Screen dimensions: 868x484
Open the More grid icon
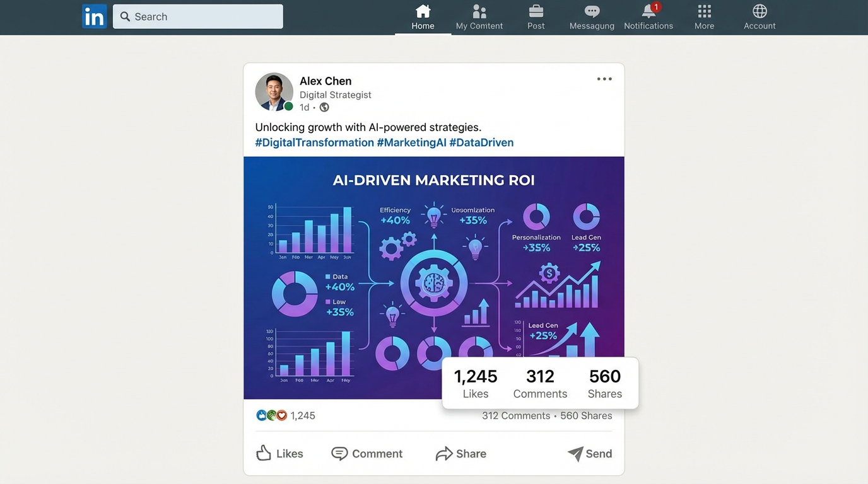(704, 11)
